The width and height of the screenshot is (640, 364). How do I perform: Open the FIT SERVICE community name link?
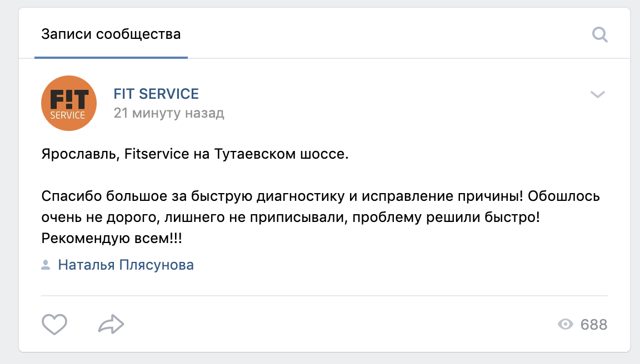click(156, 94)
